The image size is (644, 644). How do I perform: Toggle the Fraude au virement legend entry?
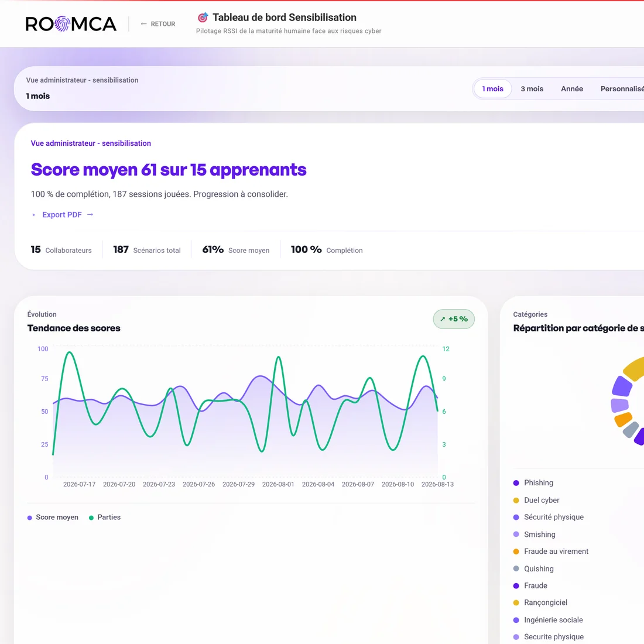(551, 551)
